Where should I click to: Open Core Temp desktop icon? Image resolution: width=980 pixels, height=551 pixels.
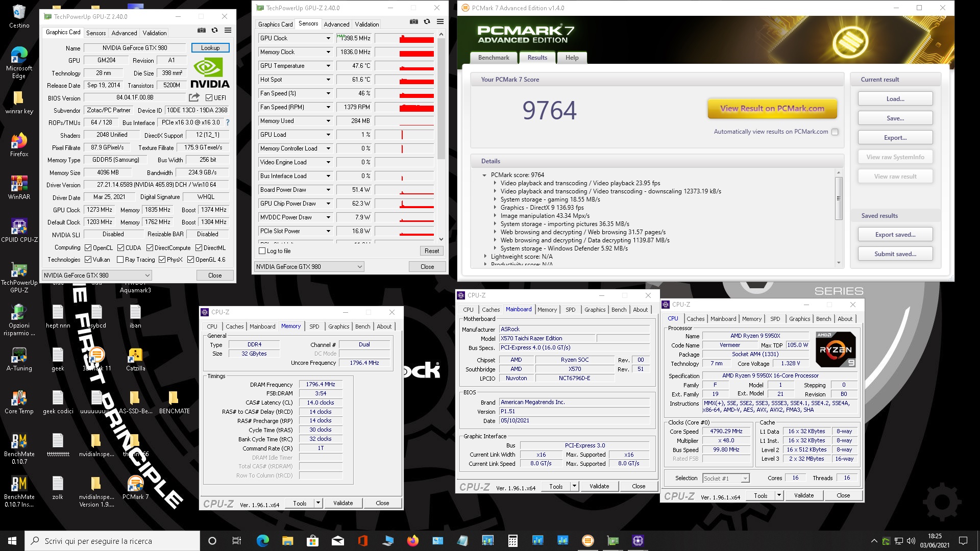click(x=19, y=402)
